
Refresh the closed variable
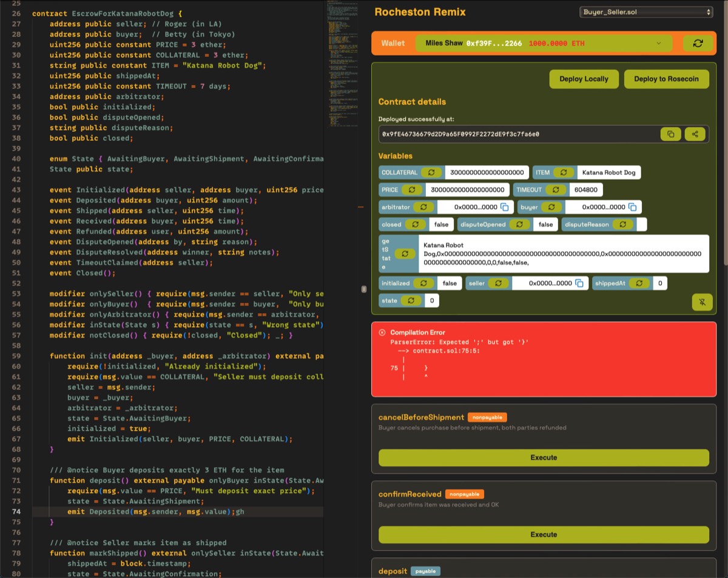(416, 224)
